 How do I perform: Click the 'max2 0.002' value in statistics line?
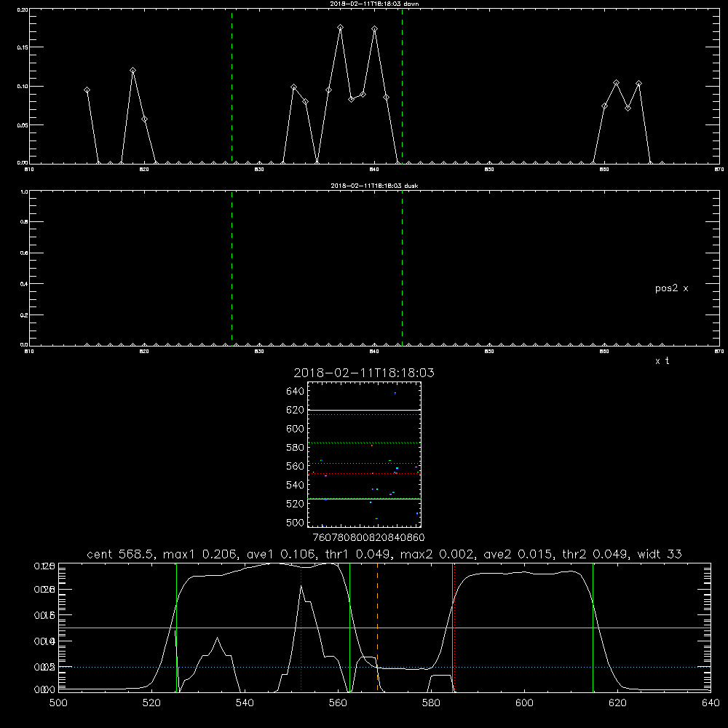click(x=438, y=554)
